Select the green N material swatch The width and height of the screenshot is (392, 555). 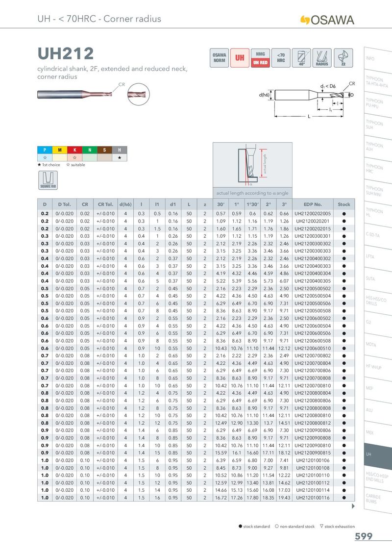[90, 150]
